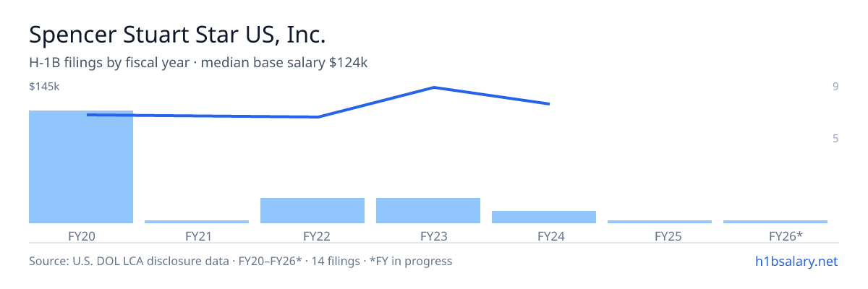Image resolution: width=868 pixels, height=289 pixels.
Task: Click the 5 filings axis label
Action: point(835,138)
